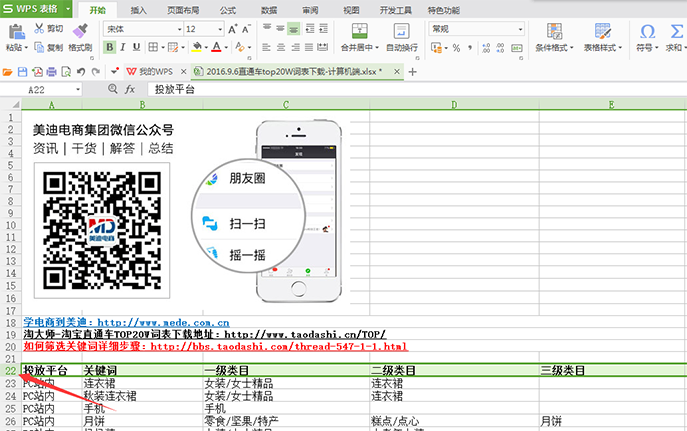
Task: Open Conditional Formatting (条件格式)
Action: [x=554, y=38]
